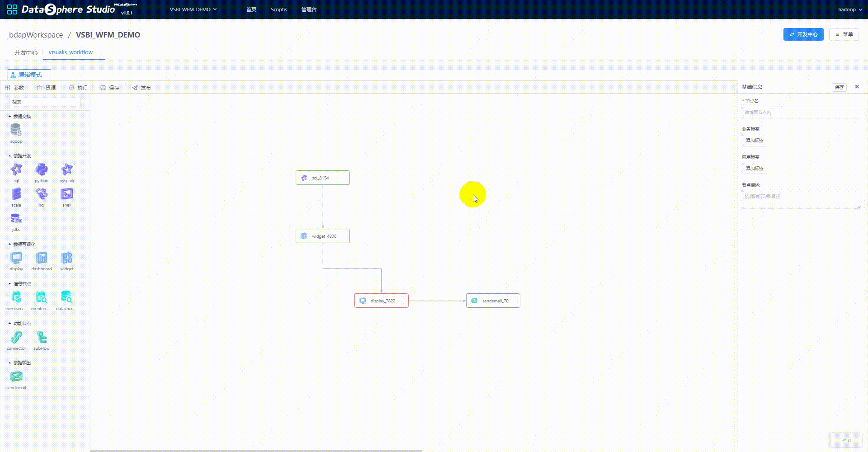Pick the jdbc node icon
The height and width of the screenshot is (452, 868).
coord(16,219)
